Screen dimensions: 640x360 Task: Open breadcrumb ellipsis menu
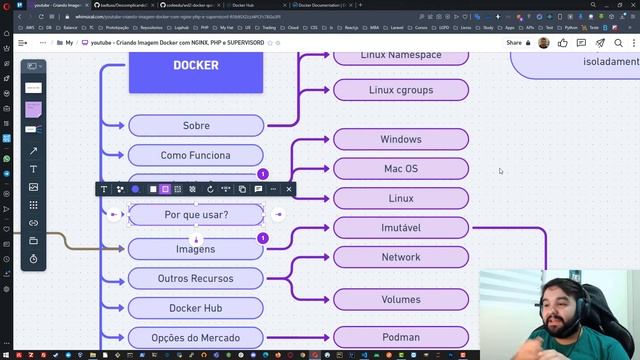coord(42,43)
